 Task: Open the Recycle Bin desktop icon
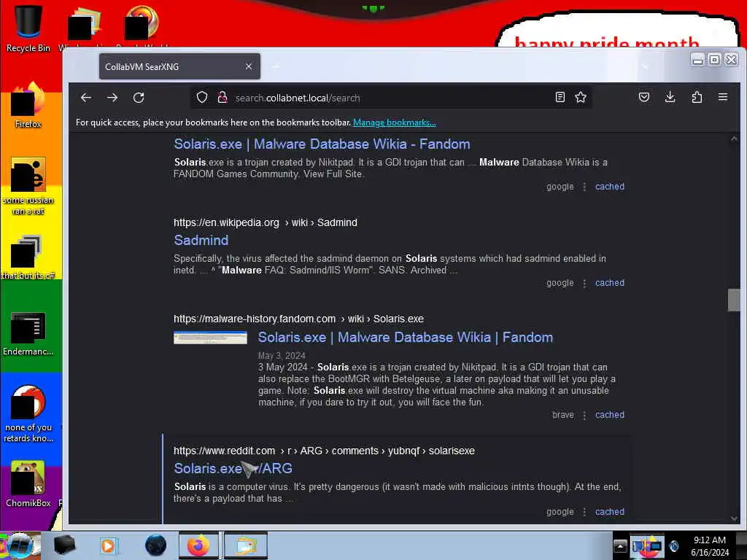[x=28, y=28]
